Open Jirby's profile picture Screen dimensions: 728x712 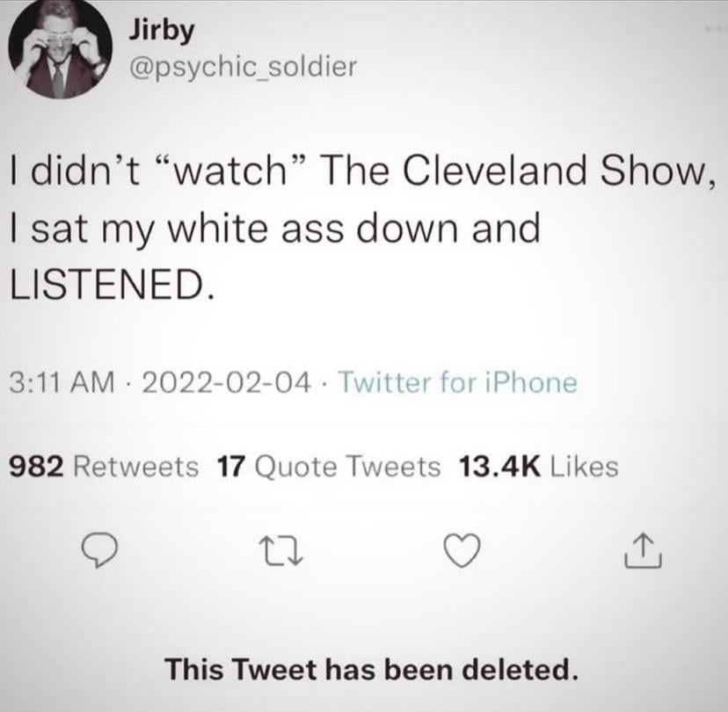61,47
